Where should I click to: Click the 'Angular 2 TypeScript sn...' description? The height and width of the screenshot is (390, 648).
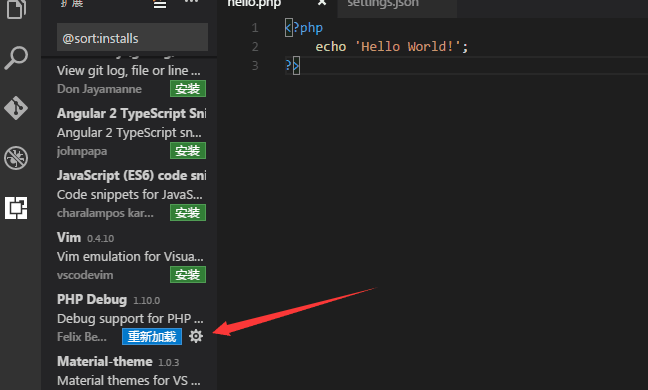129,133
